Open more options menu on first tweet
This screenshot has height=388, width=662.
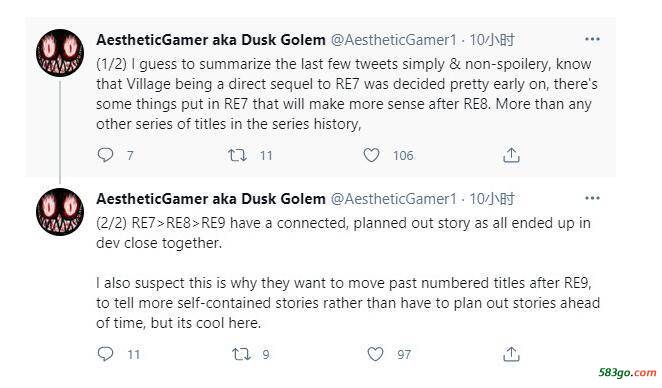pos(592,39)
